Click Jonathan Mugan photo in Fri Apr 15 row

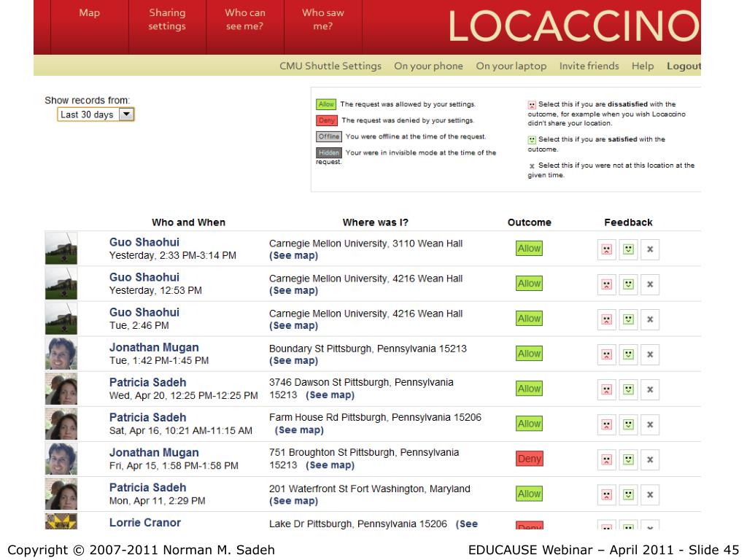(61, 459)
